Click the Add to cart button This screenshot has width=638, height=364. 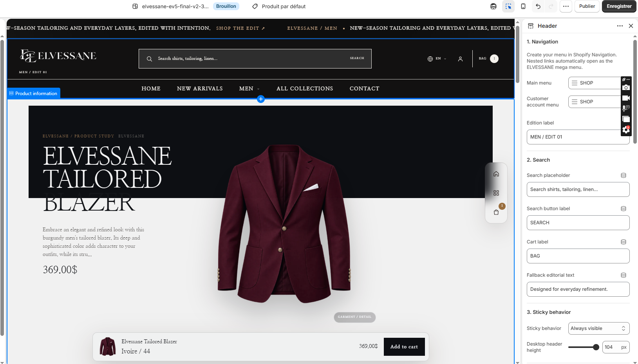pos(404,347)
